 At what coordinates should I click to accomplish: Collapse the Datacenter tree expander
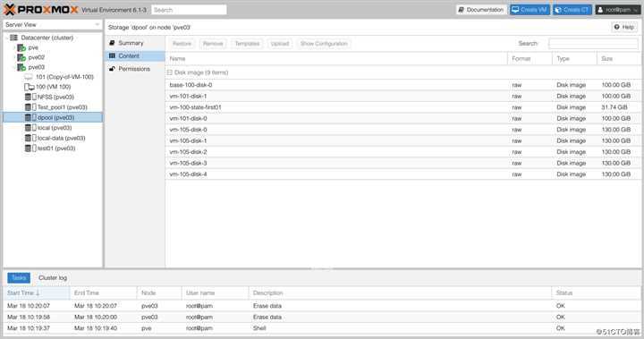(x=7, y=38)
